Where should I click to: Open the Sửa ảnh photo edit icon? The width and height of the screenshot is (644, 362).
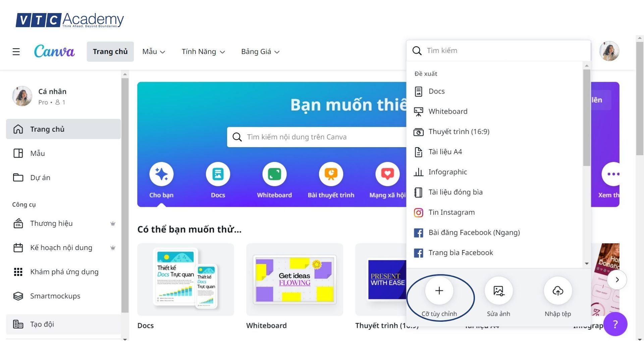coord(498,291)
